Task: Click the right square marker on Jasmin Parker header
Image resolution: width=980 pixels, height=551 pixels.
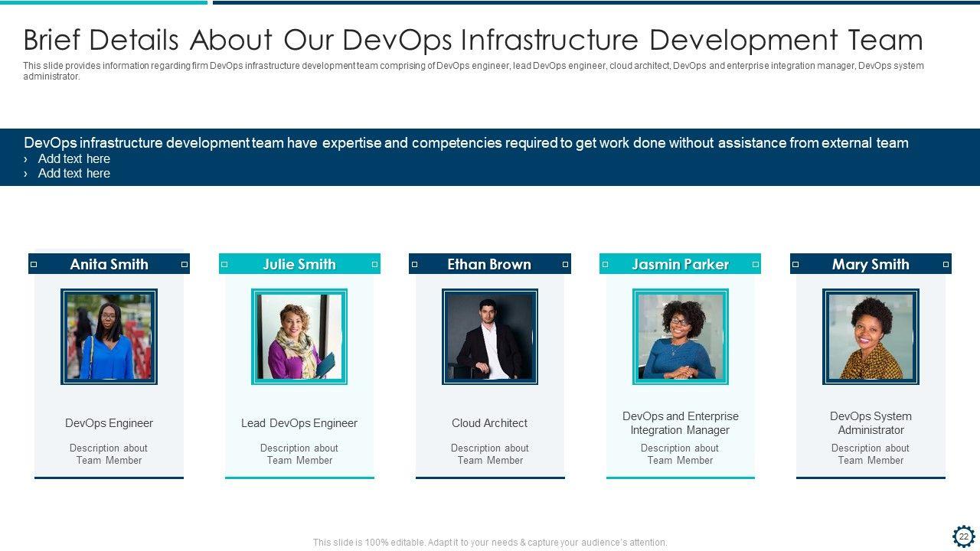Action: [756, 265]
